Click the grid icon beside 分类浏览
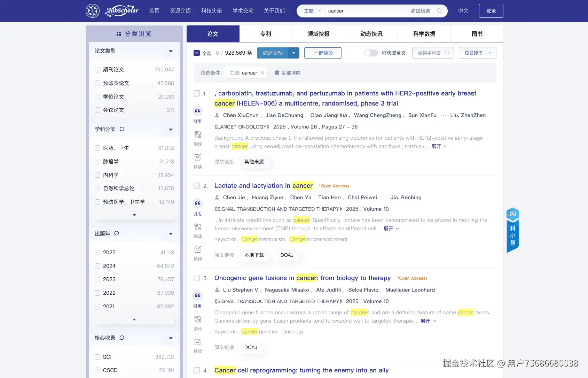The image size is (588, 378). point(119,34)
